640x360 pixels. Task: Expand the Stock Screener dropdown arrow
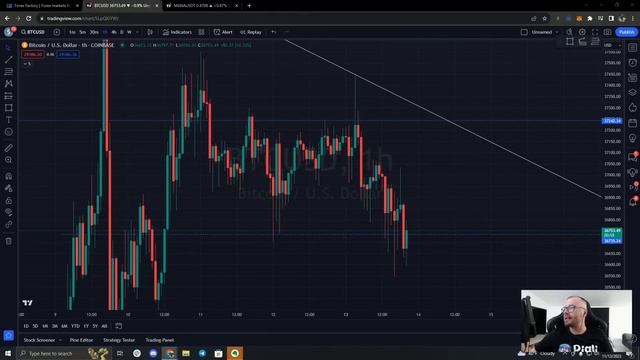60,340
